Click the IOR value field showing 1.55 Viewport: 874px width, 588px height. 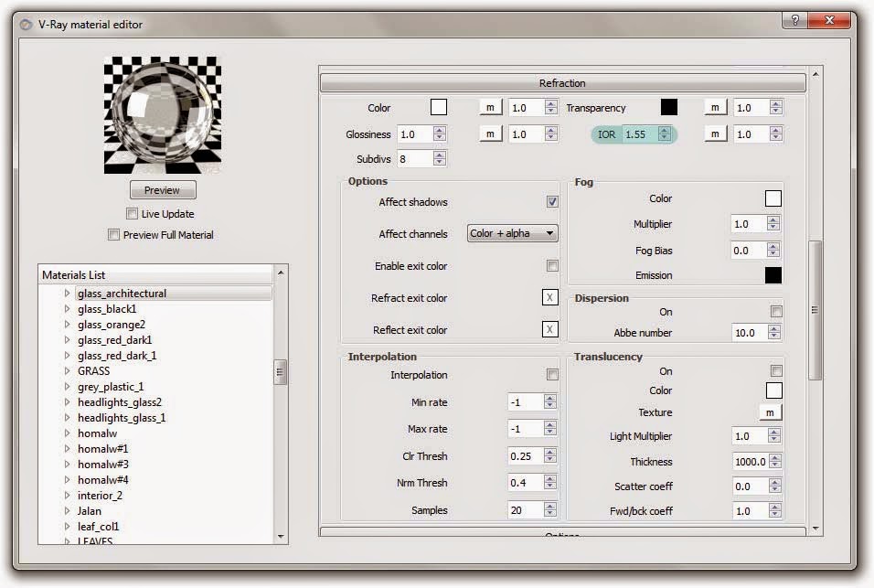click(640, 134)
